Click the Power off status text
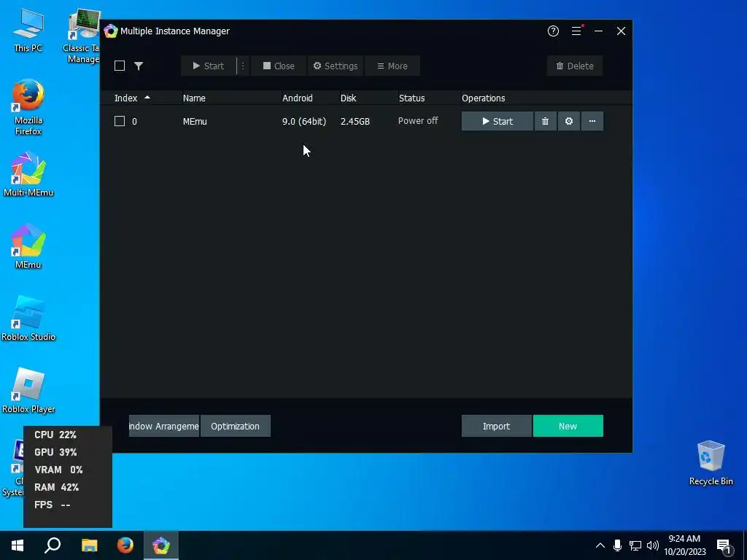Image resolution: width=747 pixels, height=560 pixels. pyautogui.click(x=418, y=121)
